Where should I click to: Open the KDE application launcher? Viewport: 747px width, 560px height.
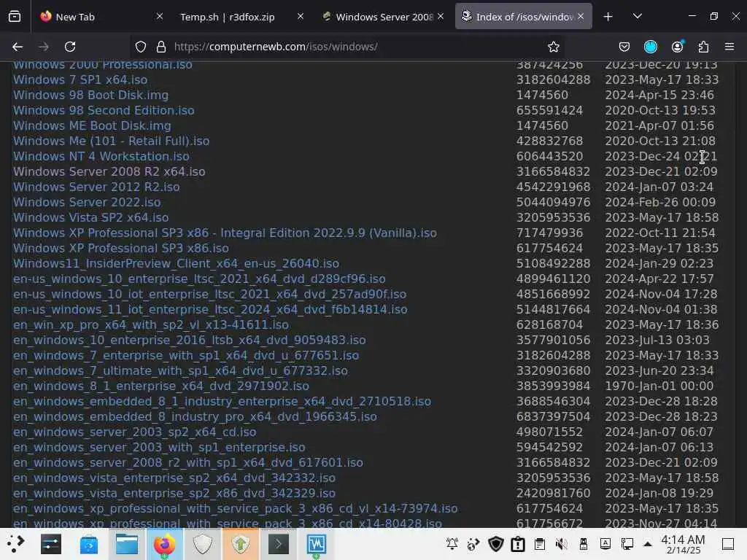(15, 544)
